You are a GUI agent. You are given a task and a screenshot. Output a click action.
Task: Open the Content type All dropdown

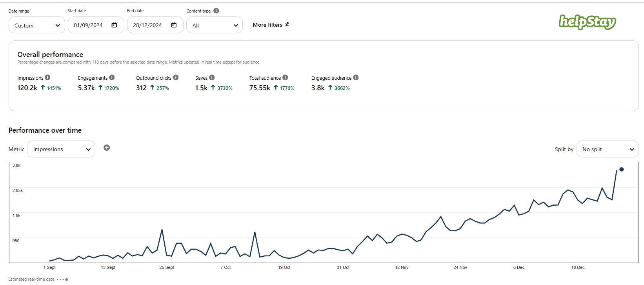coord(214,25)
